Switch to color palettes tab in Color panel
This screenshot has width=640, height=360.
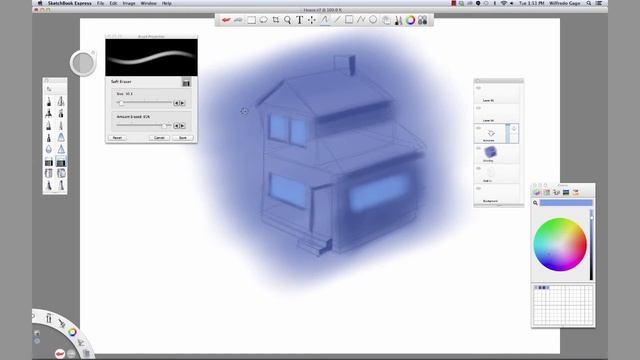tap(556, 192)
